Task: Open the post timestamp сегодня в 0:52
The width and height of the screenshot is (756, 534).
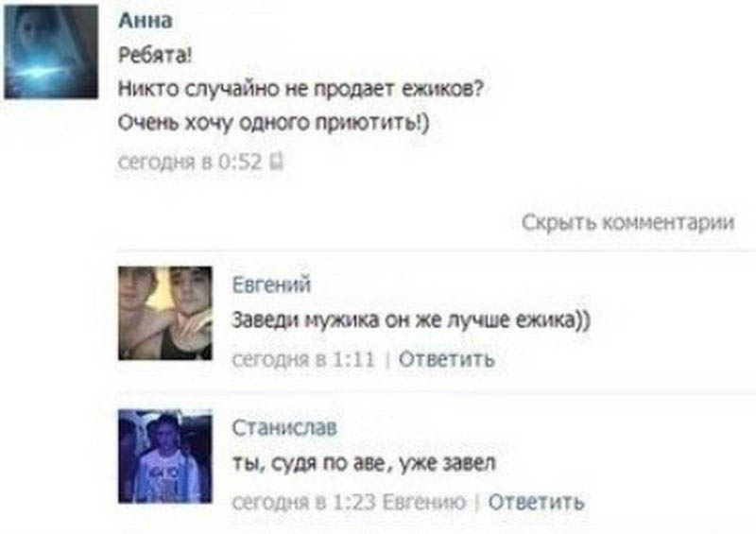Action: click(x=190, y=161)
